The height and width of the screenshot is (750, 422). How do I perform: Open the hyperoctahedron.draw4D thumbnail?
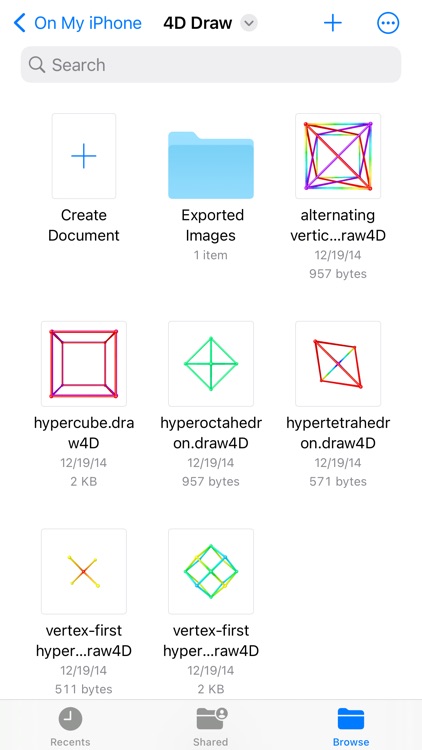pyautogui.click(x=211, y=364)
